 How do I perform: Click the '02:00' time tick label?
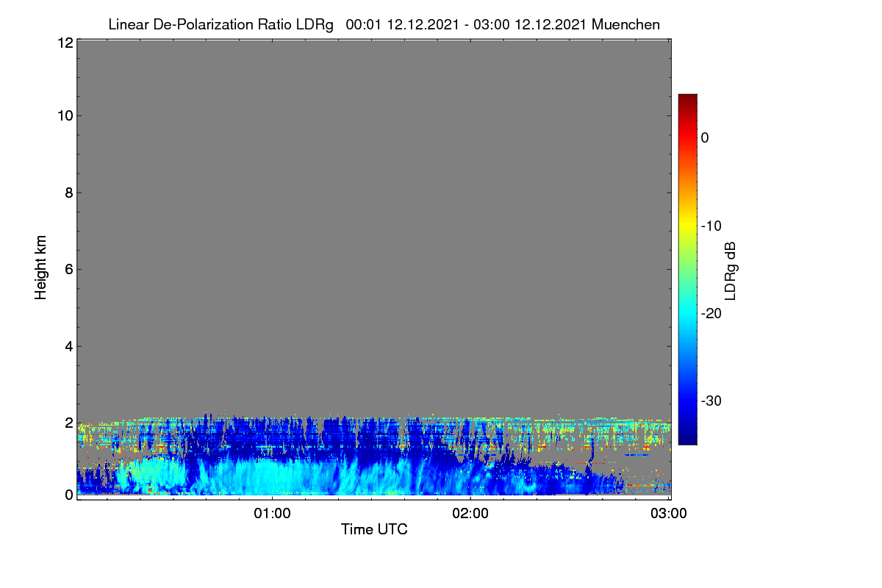pos(470,514)
